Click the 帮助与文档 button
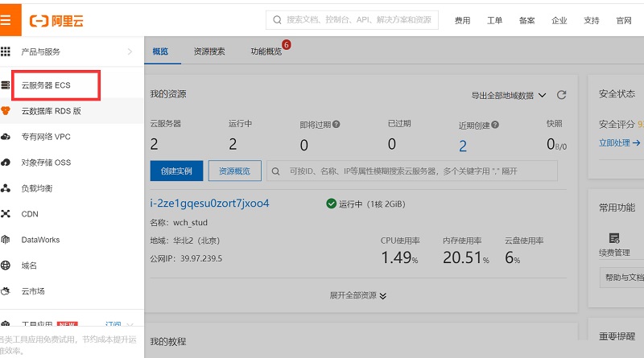Image resolution: width=644 pixels, height=358 pixels. click(621, 278)
